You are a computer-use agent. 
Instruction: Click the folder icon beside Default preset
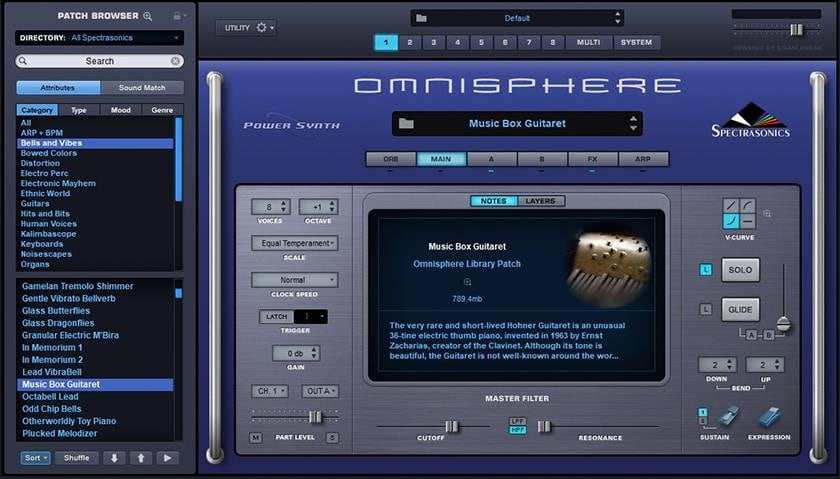coord(422,18)
